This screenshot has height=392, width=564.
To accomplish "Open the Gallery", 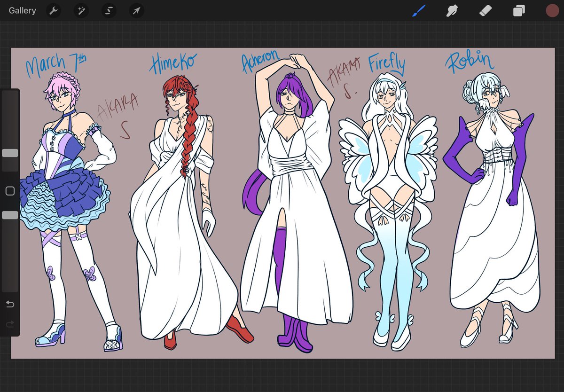I will click(x=22, y=10).
